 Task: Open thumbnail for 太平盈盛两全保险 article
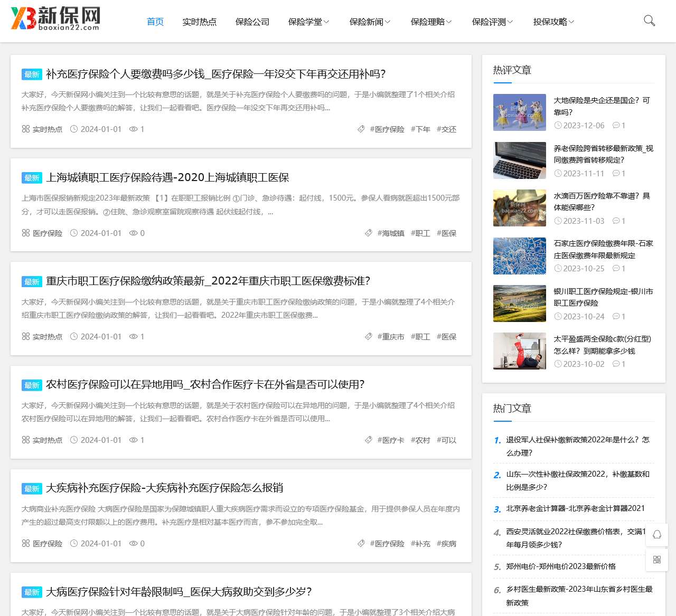(x=520, y=351)
